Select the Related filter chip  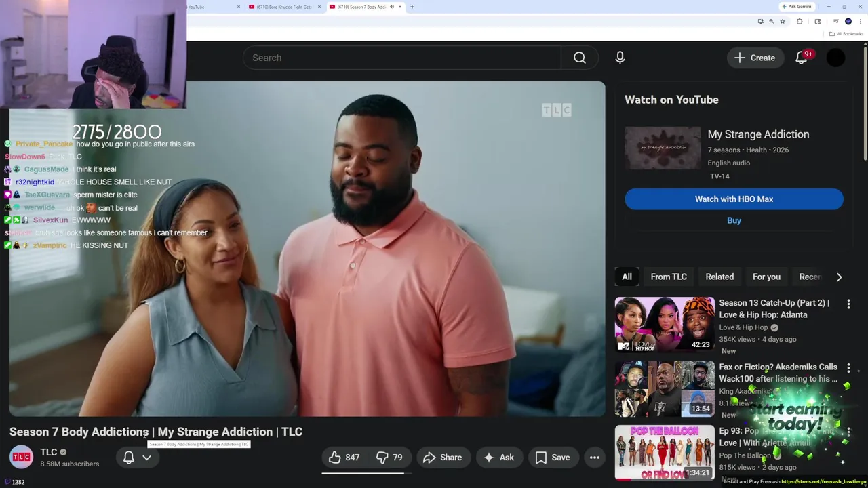point(719,277)
